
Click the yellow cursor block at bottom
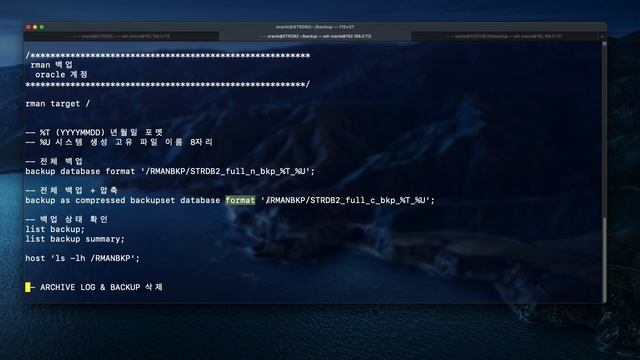[28, 287]
